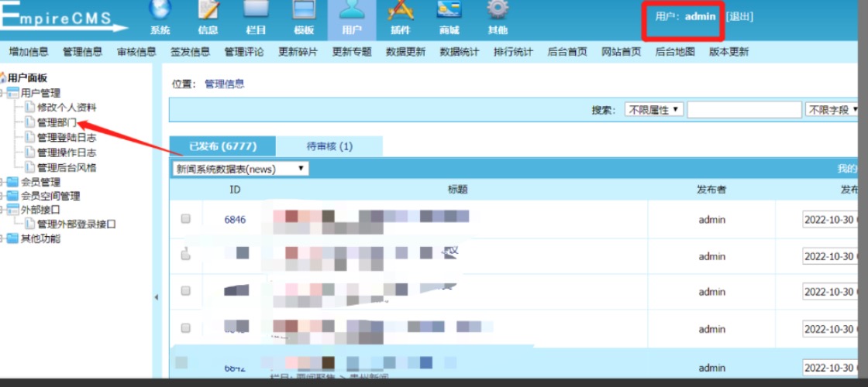868x387 pixels.
Task: Open 管理信息 in the top menu bar
Action: (82, 52)
